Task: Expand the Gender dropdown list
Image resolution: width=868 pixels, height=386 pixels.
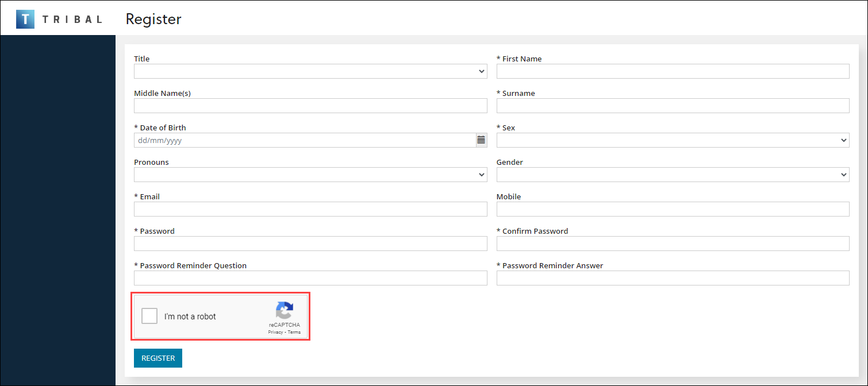Action: pos(673,175)
